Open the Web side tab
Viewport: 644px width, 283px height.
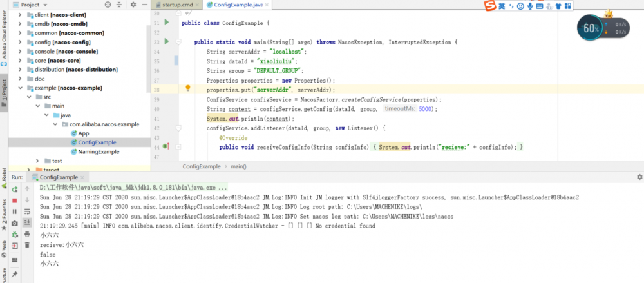[x=4, y=248]
